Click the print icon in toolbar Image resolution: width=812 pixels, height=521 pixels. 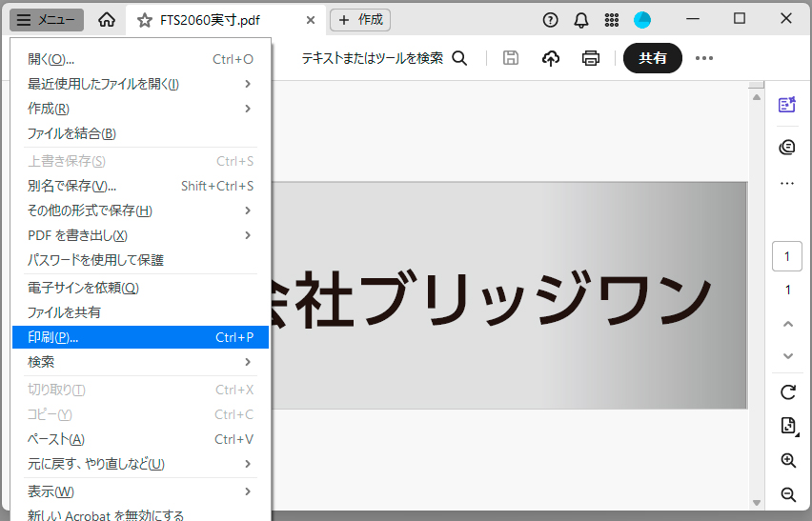pos(591,58)
